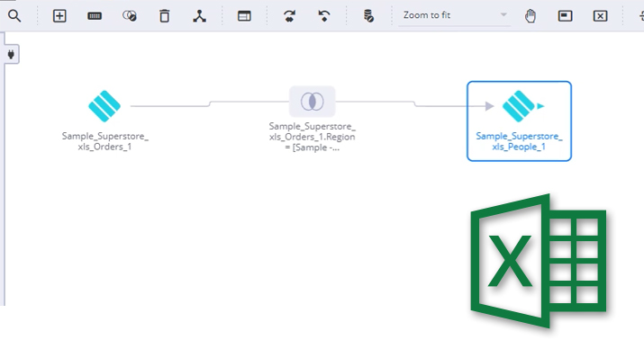Click the undo arrow icon
This screenshot has width=644, height=349.
click(x=324, y=16)
